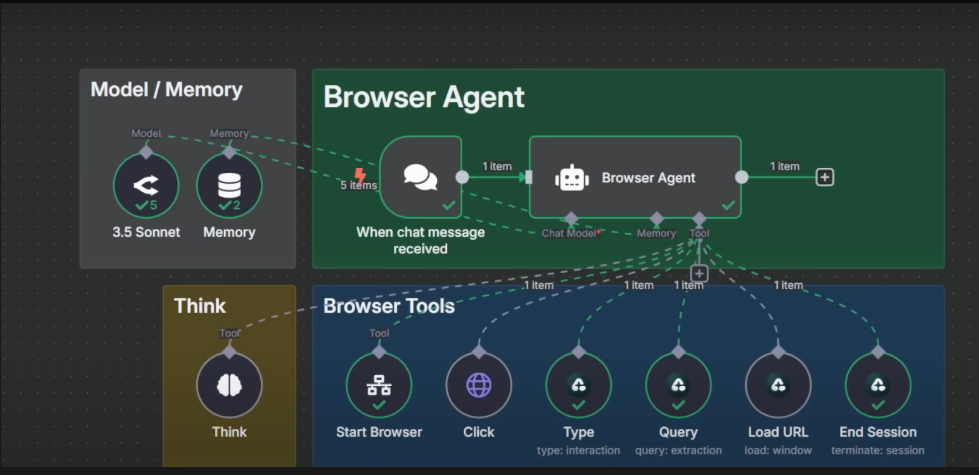Click 'terminate: session' subtitle text

pyautogui.click(x=878, y=450)
